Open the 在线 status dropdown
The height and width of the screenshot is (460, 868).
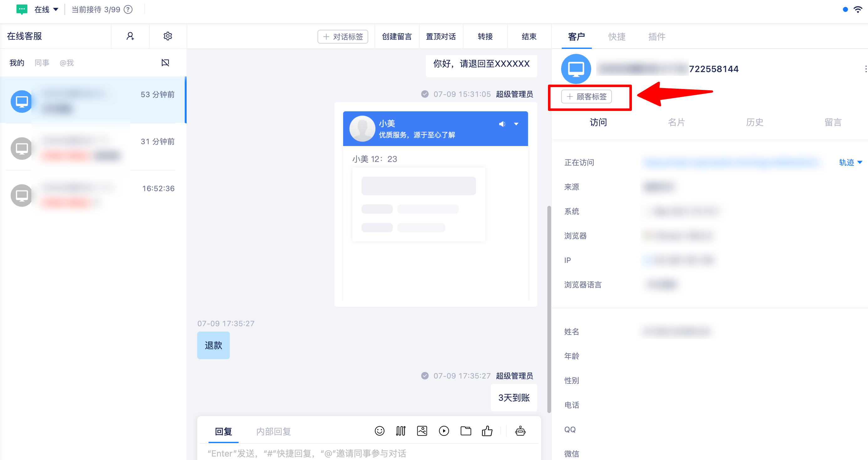[x=46, y=9]
